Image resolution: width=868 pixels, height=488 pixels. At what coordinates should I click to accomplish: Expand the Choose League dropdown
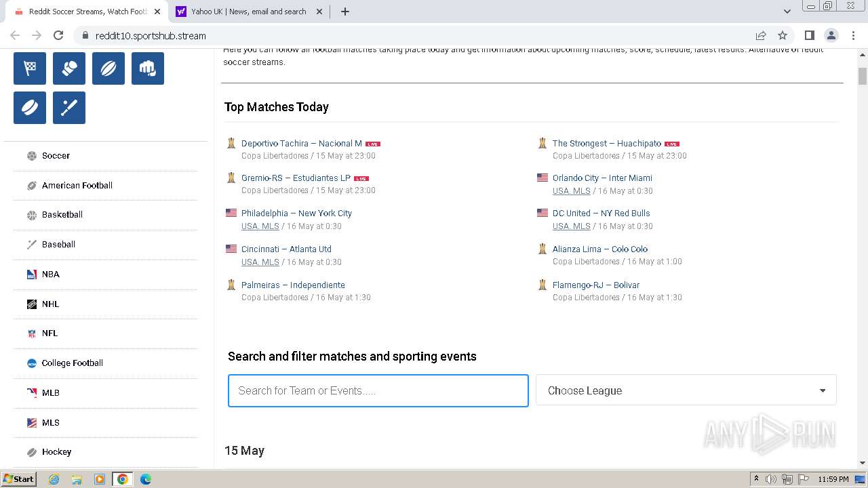coord(686,391)
